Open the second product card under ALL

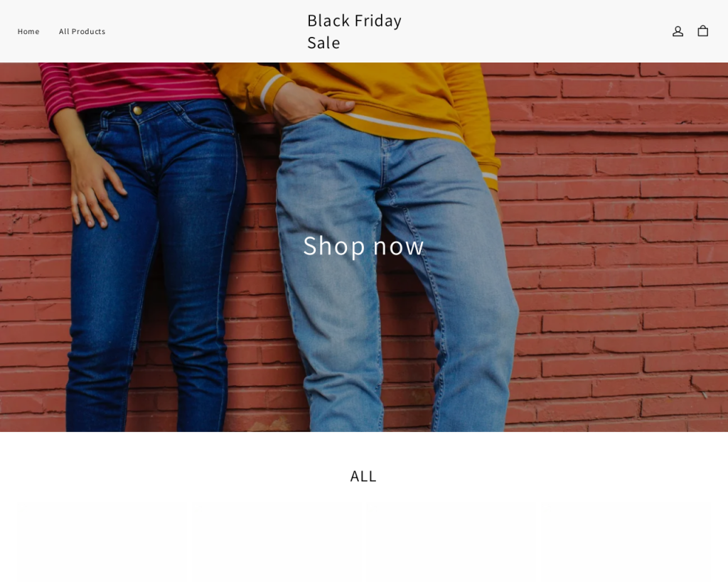pos(277,542)
